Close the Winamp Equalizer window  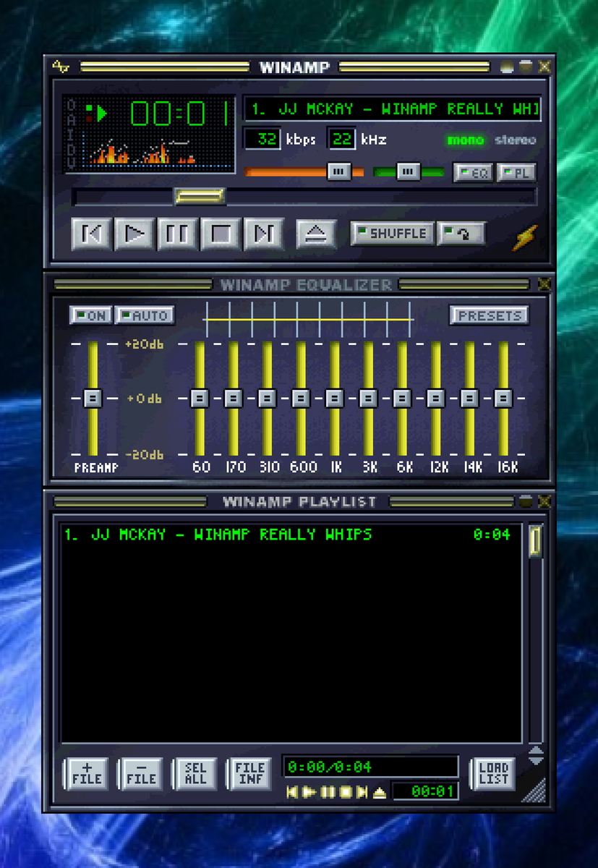544,284
